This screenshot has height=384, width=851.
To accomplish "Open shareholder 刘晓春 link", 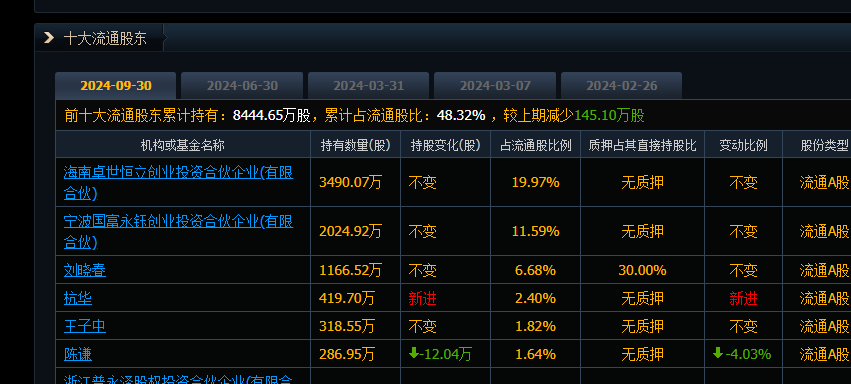I will tap(85, 270).
